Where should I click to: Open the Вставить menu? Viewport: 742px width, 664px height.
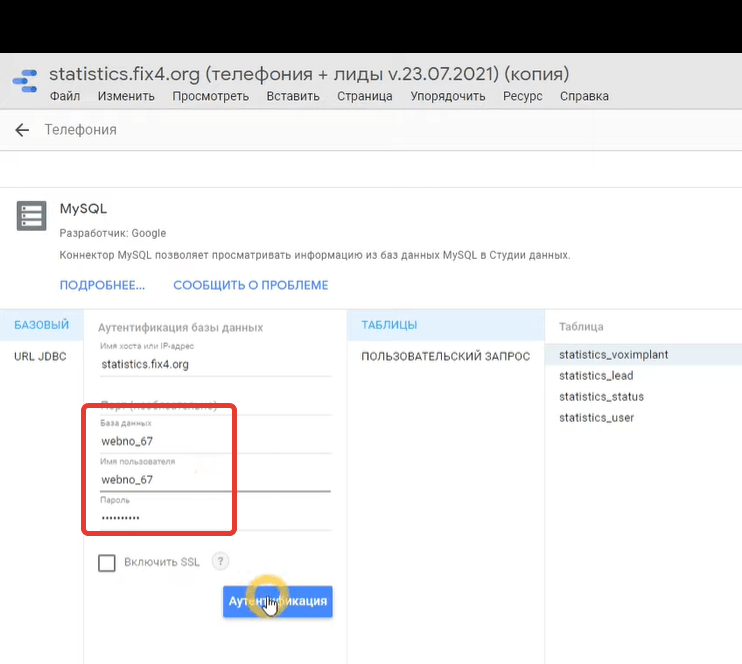(x=293, y=96)
